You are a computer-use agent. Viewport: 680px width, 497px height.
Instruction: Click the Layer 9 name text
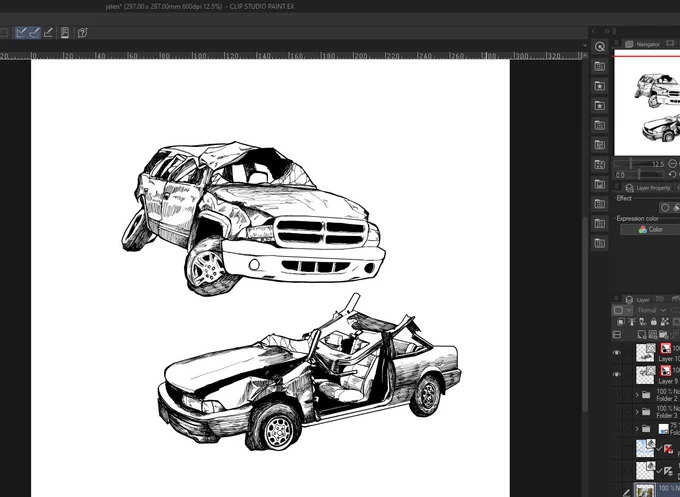pos(667,381)
